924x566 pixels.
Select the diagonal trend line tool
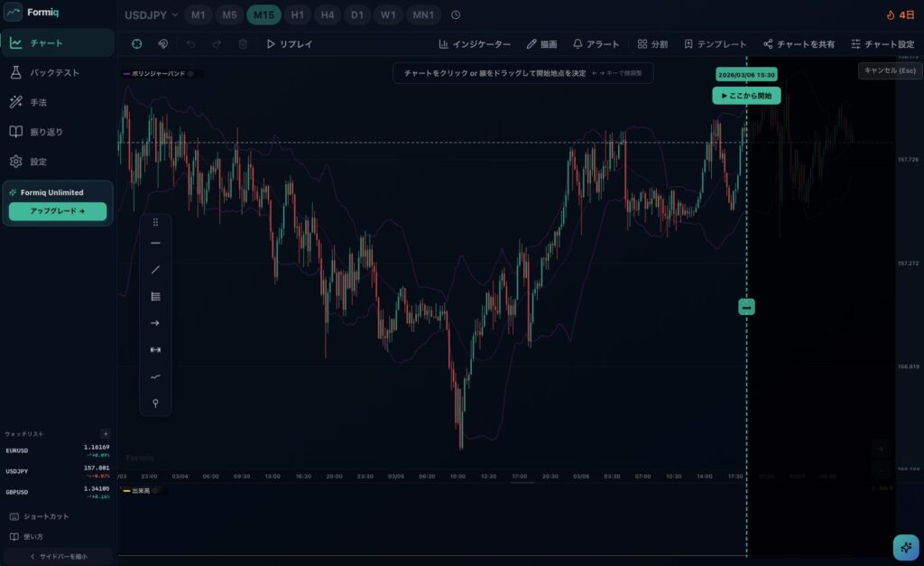pyautogui.click(x=155, y=269)
